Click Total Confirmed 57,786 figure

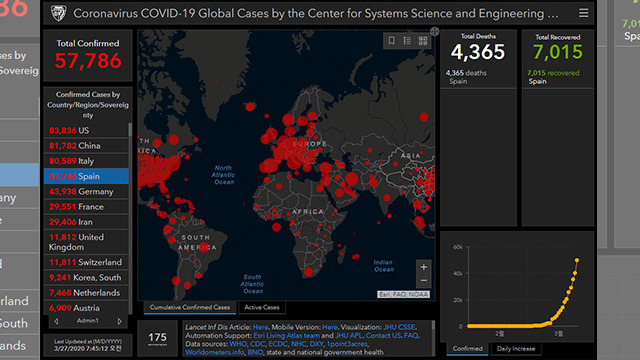pos(88,60)
